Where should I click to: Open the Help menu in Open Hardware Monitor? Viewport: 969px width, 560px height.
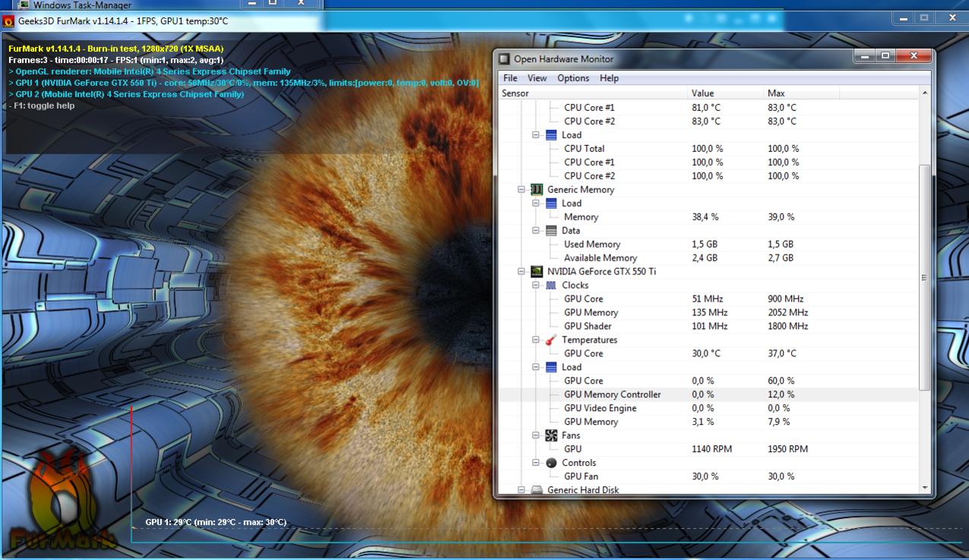tap(609, 78)
